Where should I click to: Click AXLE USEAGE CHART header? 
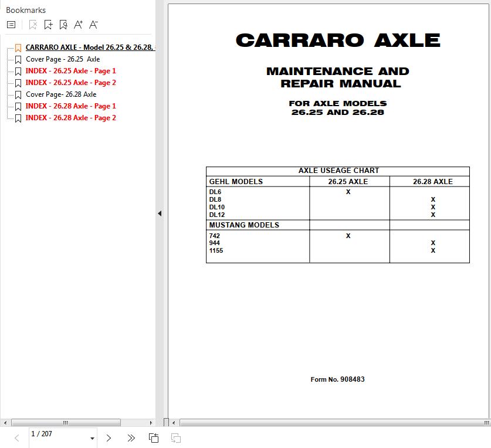tap(338, 171)
